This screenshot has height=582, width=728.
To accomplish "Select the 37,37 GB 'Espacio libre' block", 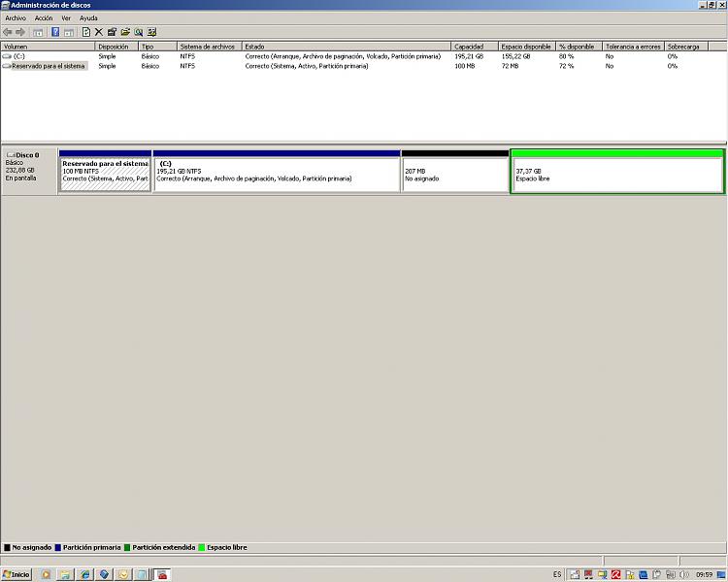I will coord(617,172).
